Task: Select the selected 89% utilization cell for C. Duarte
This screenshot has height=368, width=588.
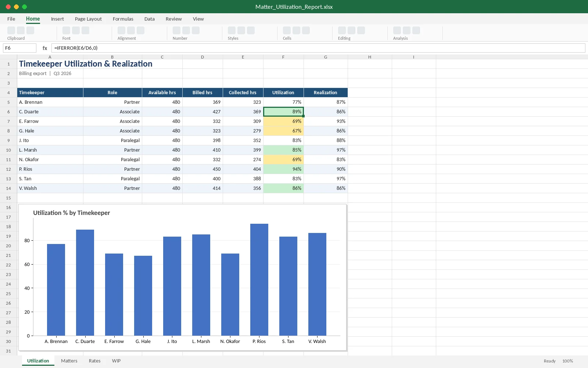Action: click(x=283, y=112)
